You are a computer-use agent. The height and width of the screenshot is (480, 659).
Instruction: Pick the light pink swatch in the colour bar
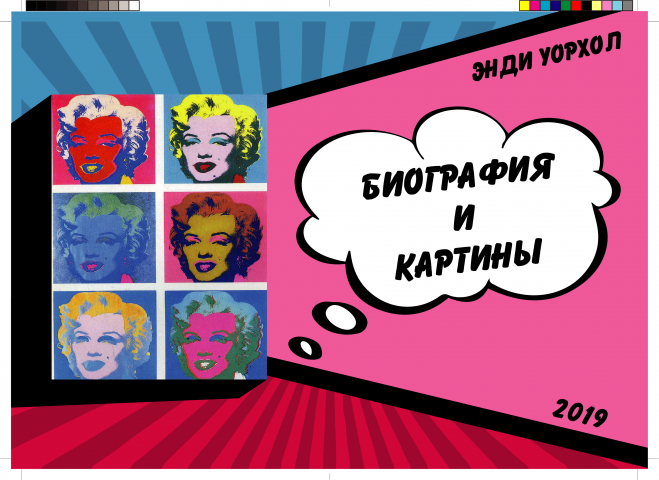click(x=607, y=5)
